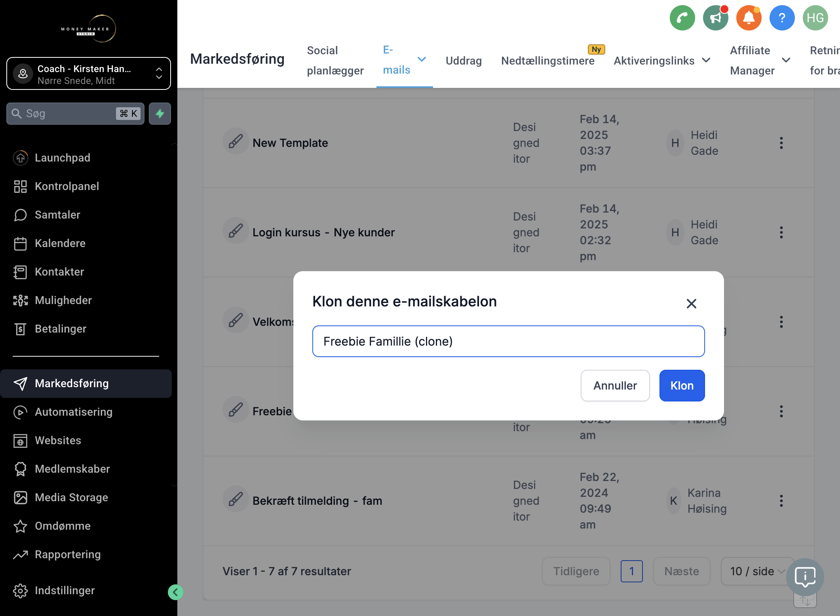840x616 pixels.
Task: Open three-dot menu for Login kursus row
Action: pos(781,232)
